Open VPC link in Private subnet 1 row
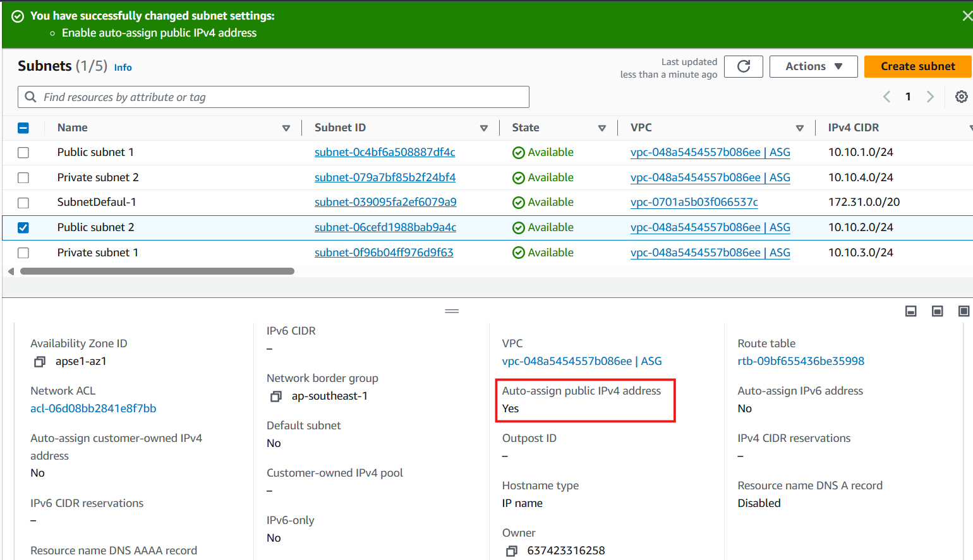973x560 pixels. pyautogui.click(x=710, y=253)
